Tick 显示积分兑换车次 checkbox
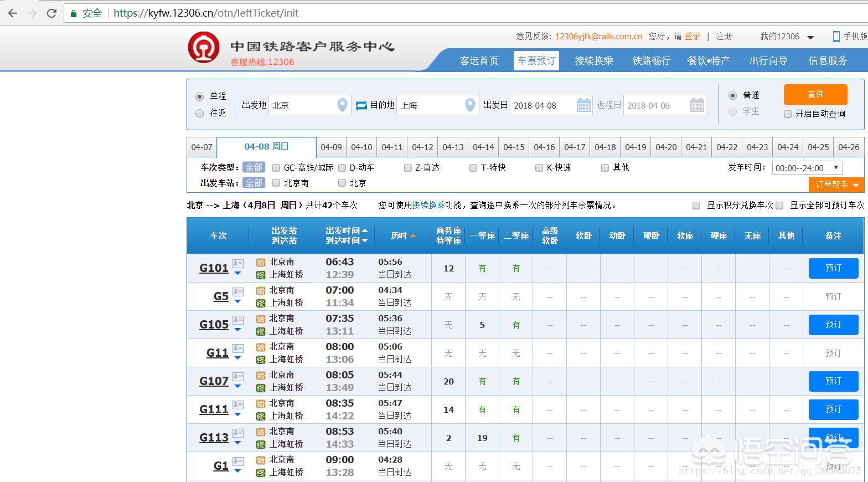The image size is (868, 482). point(696,206)
